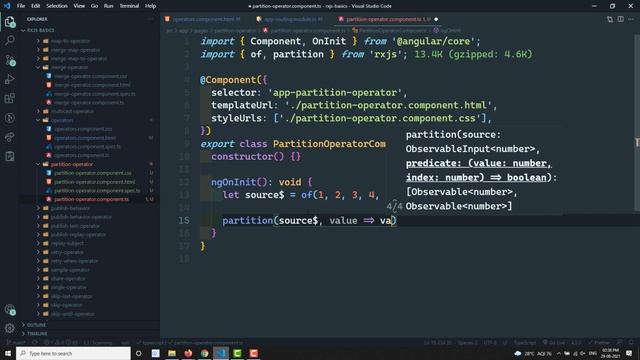
Task: Expand the multicast-operator folder
Action: (x=72, y=111)
